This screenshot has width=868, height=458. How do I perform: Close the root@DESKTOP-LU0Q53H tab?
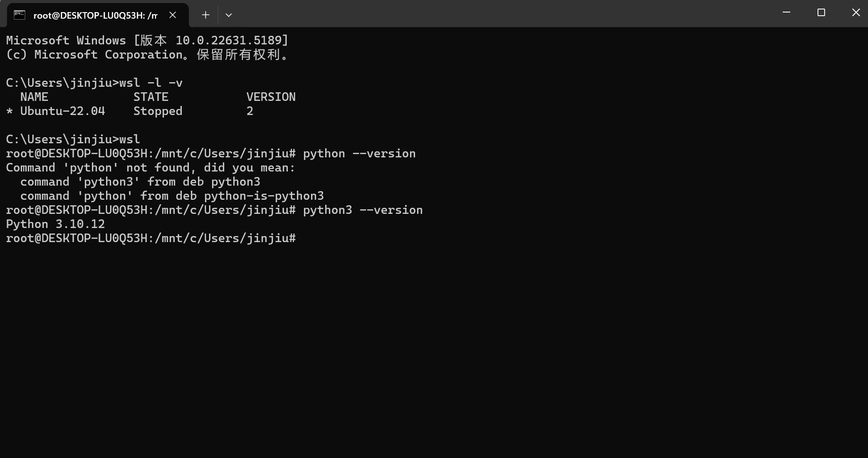point(173,15)
